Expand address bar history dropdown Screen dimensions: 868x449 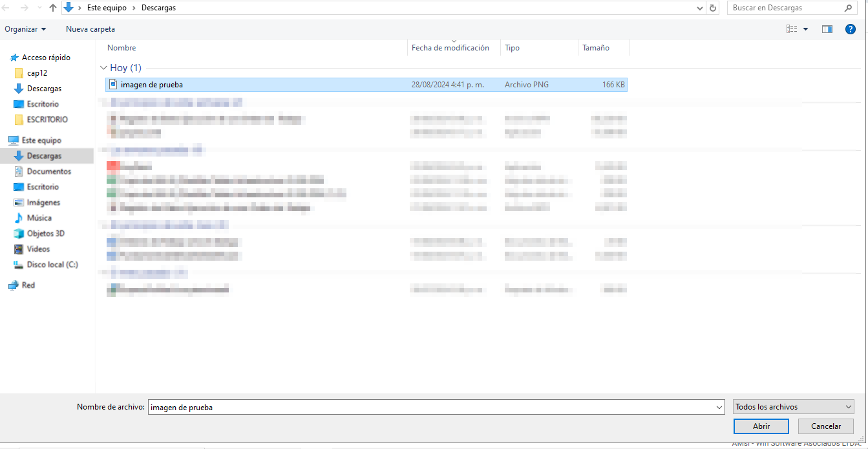tap(700, 8)
